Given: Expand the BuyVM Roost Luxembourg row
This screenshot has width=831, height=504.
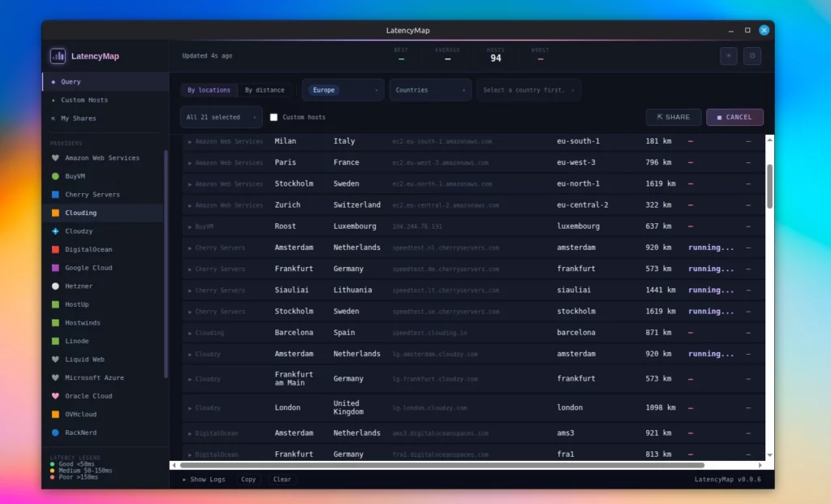Looking at the screenshot, I should [x=190, y=226].
